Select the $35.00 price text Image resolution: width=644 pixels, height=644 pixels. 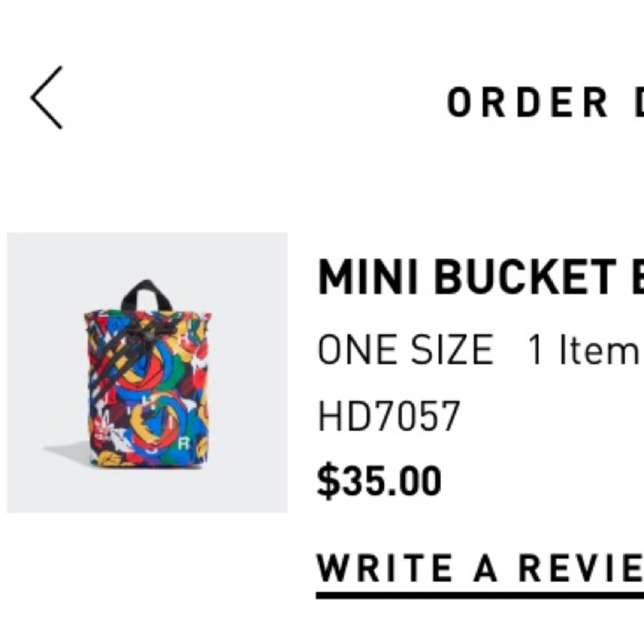click(x=380, y=477)
